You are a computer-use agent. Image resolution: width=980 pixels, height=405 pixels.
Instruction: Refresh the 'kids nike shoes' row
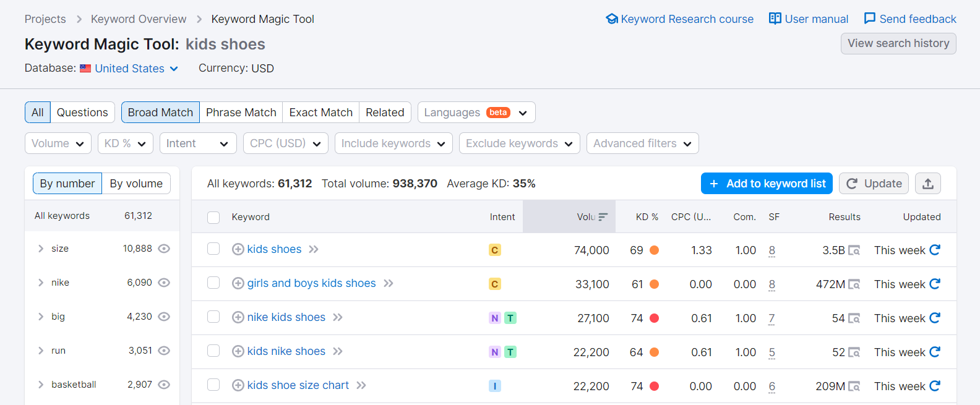coord(935,352)
